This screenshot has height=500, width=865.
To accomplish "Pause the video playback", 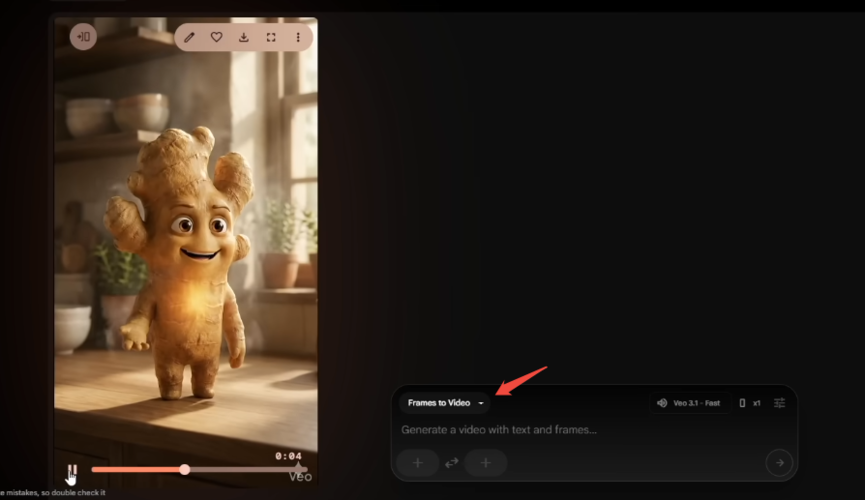I will [x=72, y=470].
